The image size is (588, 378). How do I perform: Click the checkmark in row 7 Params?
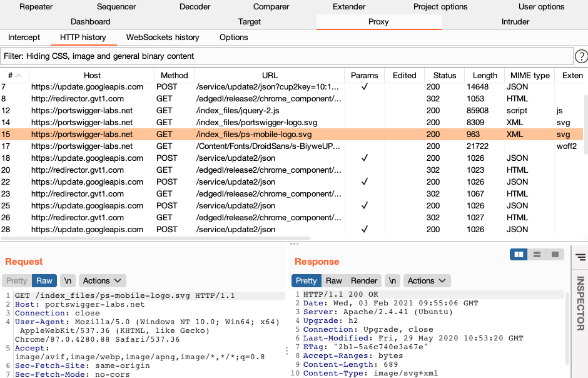click(364, 87)
